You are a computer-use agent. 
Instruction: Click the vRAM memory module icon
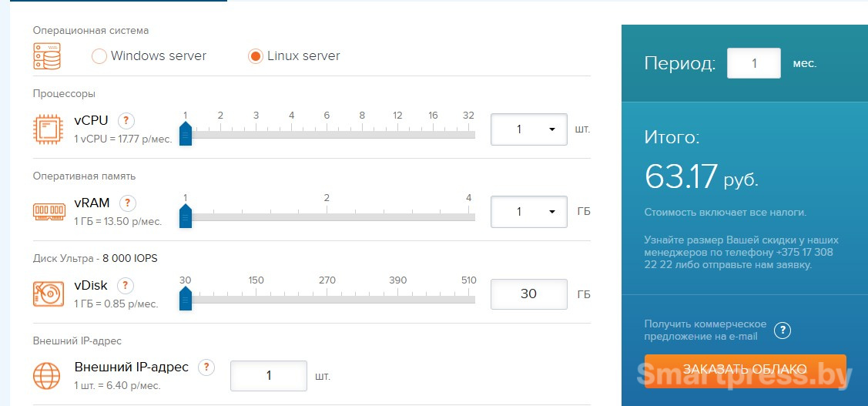click(x=49, y=211)
